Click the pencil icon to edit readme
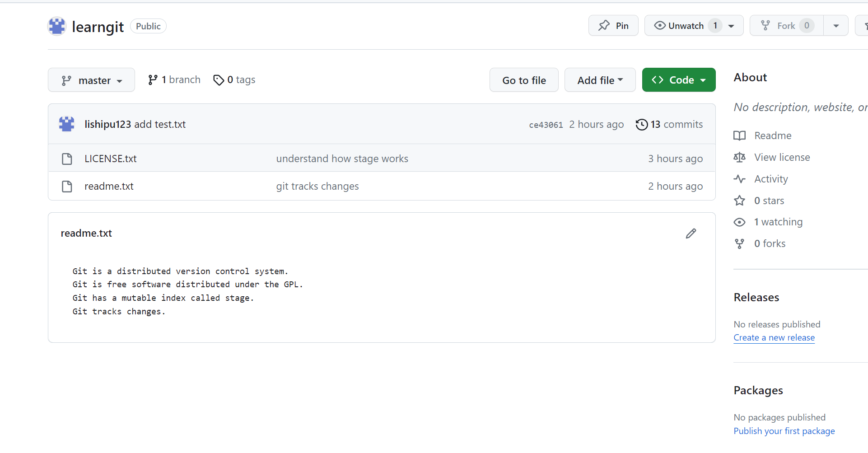Screen dimensions: 868x453 point(691,234)
